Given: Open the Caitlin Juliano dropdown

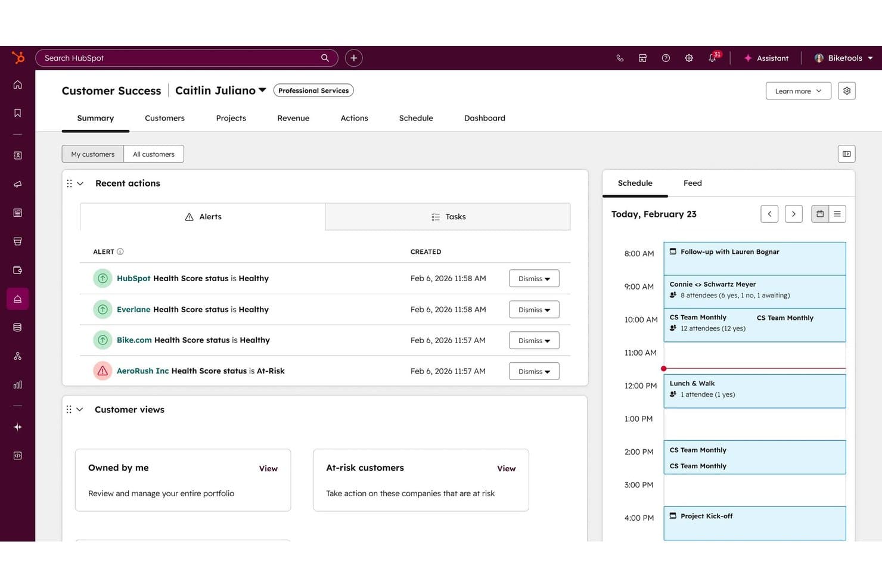Looking at the screenshot, I should (x=220, y=91).
